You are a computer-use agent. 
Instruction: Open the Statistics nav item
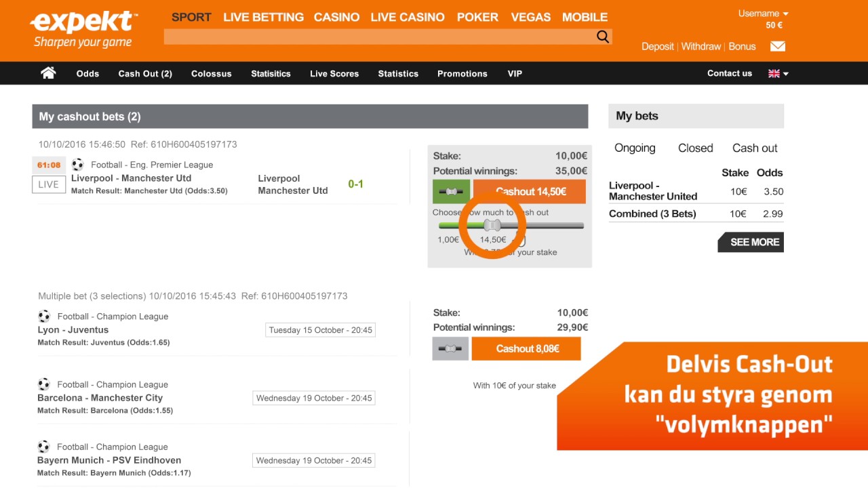pyautogui.click(x=398, y=73)
